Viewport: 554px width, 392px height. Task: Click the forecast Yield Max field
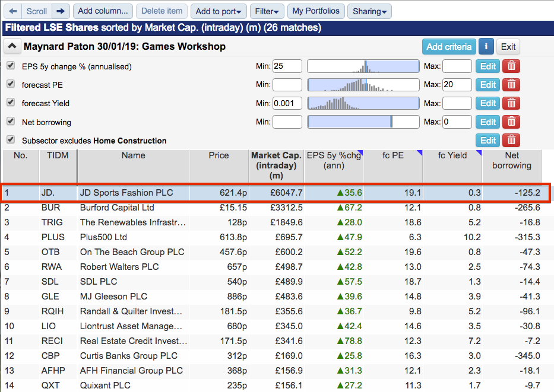click(457, 103)
